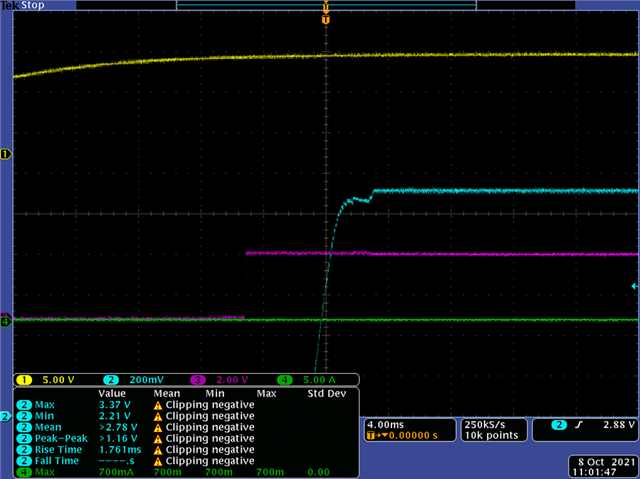Click the 0.00000 s trigger delay value
The width and height of the screenshot is (640, 479).
tap(413, 436)
